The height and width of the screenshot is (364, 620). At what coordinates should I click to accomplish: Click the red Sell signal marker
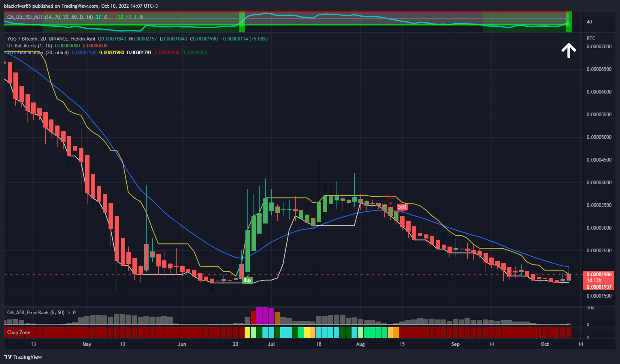[x=402, y=207]
